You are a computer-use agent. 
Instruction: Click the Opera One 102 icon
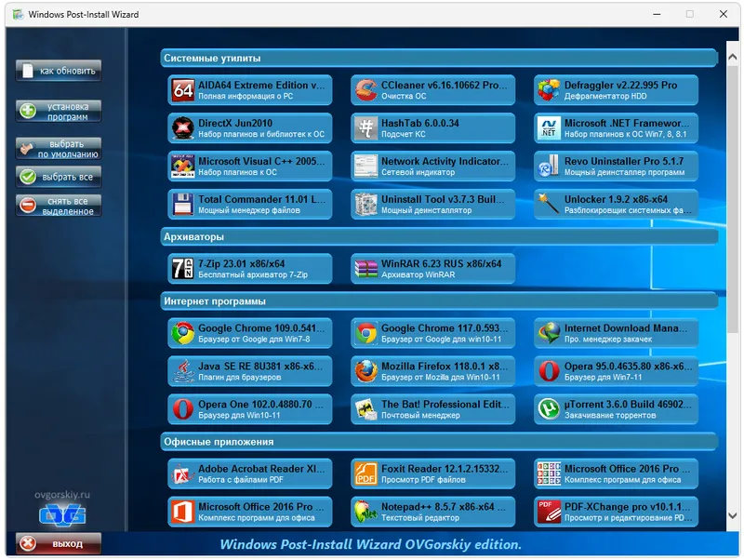[x=182, y=409]
